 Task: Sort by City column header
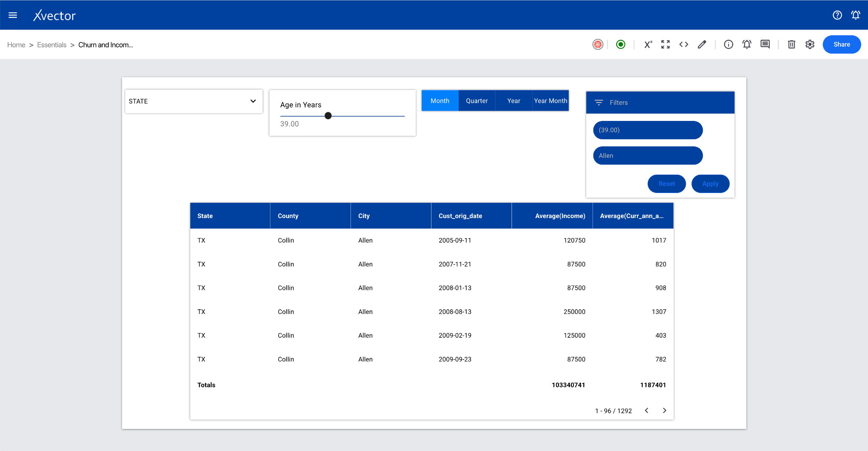click(x=391, y=216)
